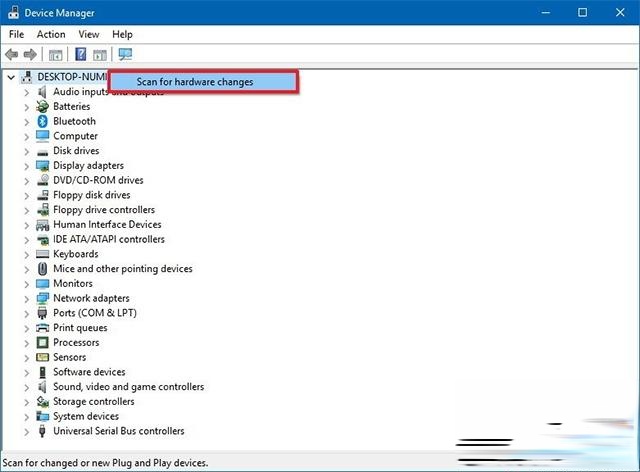Click the Mice and other pointing devices icon
The width and height of the screenshot is (640, 472).
coord(42,269)
